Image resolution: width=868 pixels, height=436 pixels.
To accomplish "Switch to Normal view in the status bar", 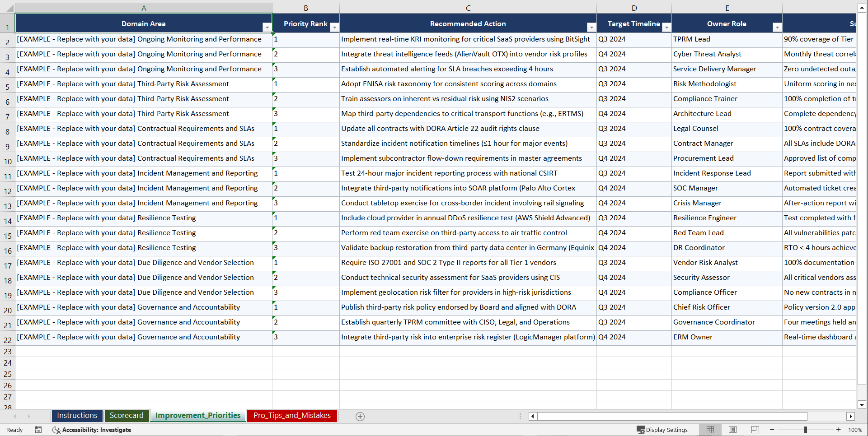I will pyautogui.click(x=710, y=430).
